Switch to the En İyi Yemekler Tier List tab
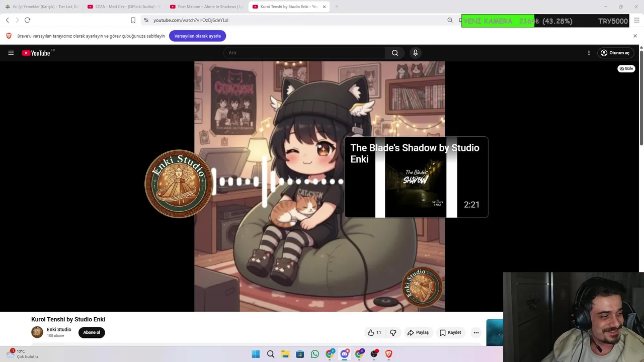This screenshot has height=362, width=644. [x=42, y=7]
